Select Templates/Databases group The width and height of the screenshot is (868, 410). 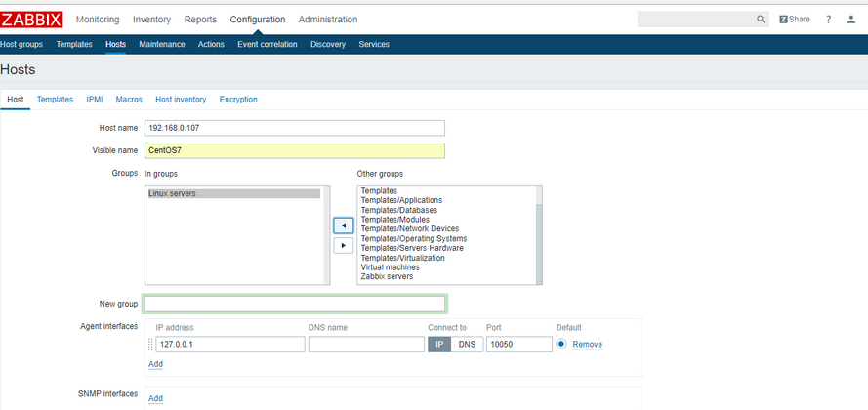(x=399, y=210)
